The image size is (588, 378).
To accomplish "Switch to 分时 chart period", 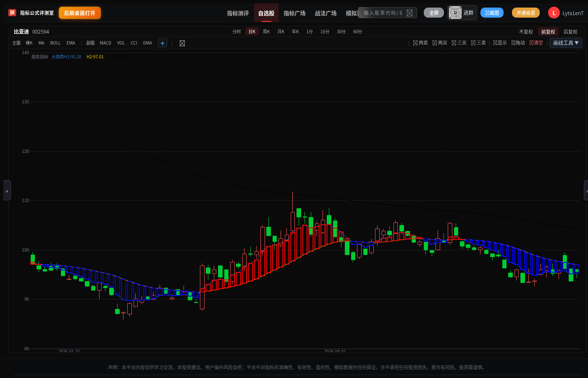I will pos(237,31).
